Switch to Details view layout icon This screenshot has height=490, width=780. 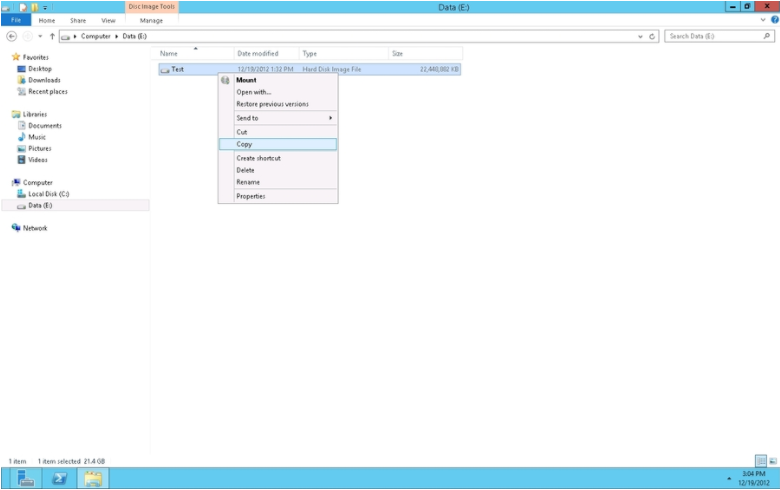[761, 461]
